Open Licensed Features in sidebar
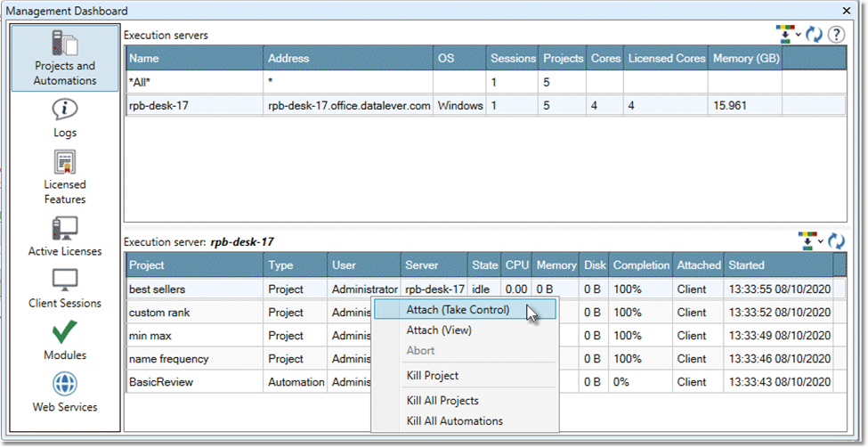Viewport: 868px width, 448px height. 65,176
